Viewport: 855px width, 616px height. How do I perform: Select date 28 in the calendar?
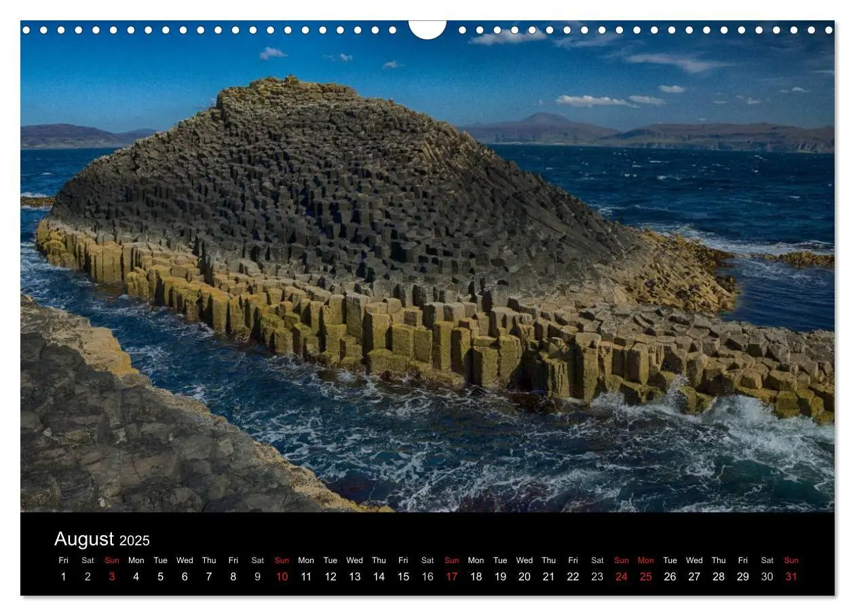(x=719, y=577)
